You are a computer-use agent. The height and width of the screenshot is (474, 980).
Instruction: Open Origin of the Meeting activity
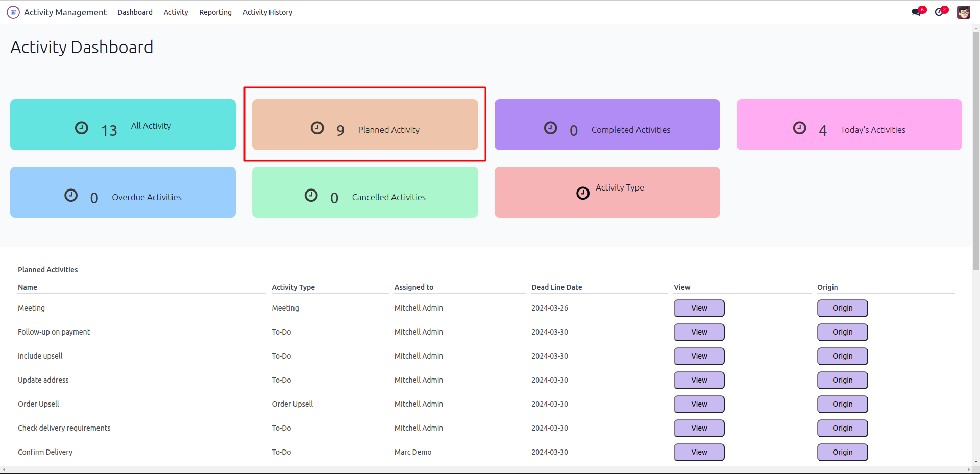[x=842, y=308]
